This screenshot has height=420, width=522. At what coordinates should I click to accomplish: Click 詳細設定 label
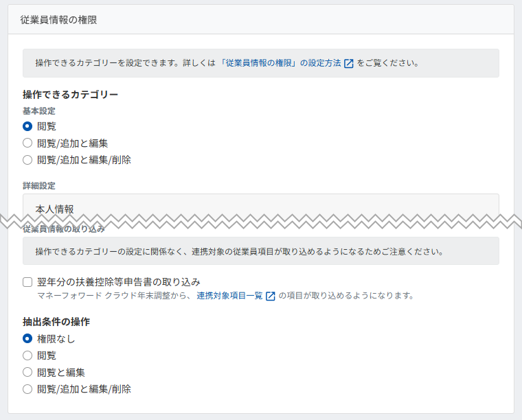tap(39, 185)
